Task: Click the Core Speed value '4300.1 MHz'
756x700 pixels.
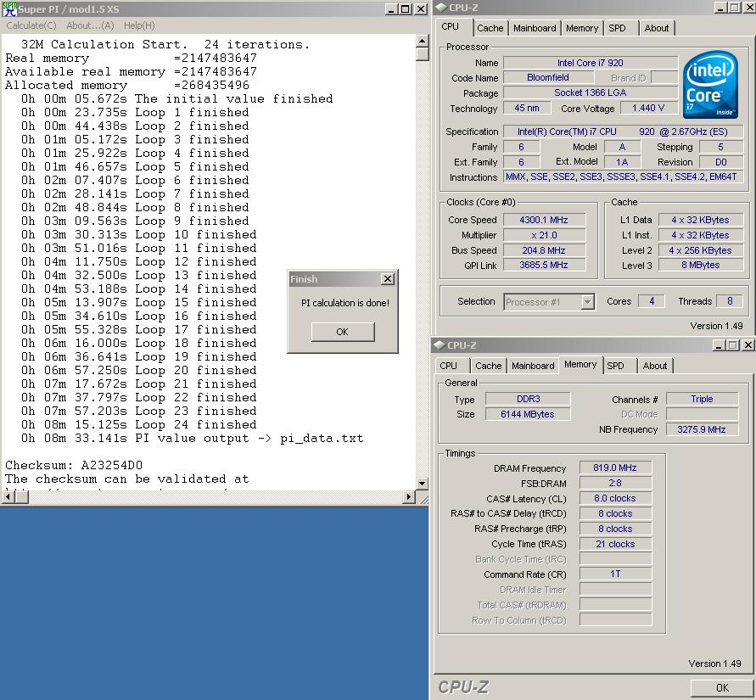Action: click(x=544, y=220)
